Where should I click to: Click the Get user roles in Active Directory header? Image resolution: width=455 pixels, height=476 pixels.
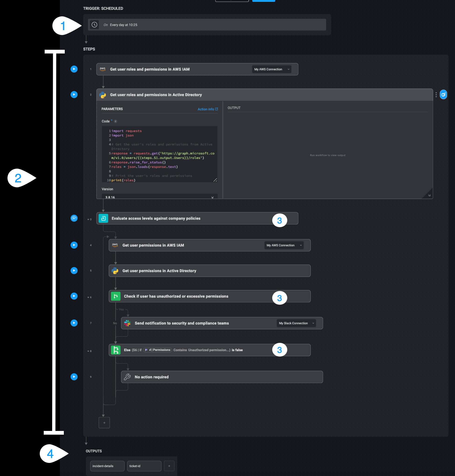[264, 95]
